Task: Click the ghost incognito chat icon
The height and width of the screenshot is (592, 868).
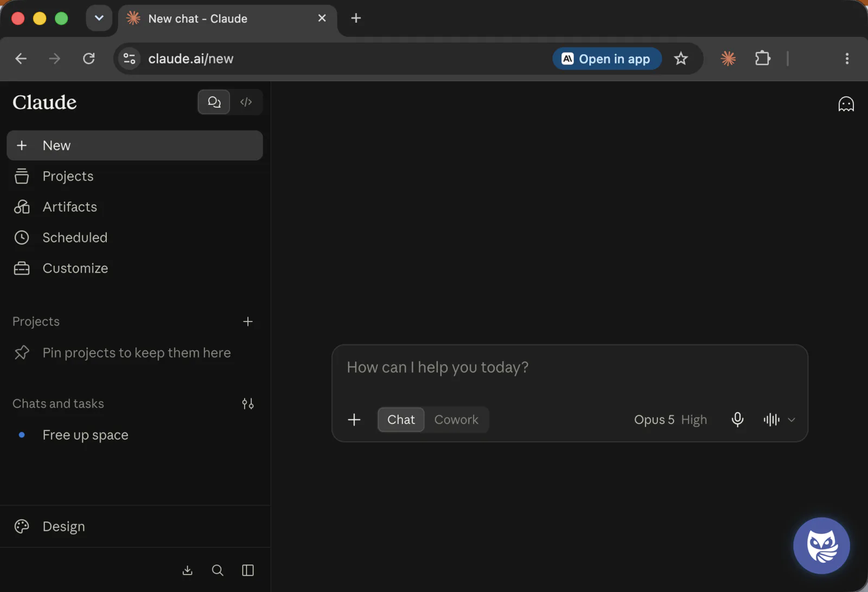Action: click(x=846, y=104)
